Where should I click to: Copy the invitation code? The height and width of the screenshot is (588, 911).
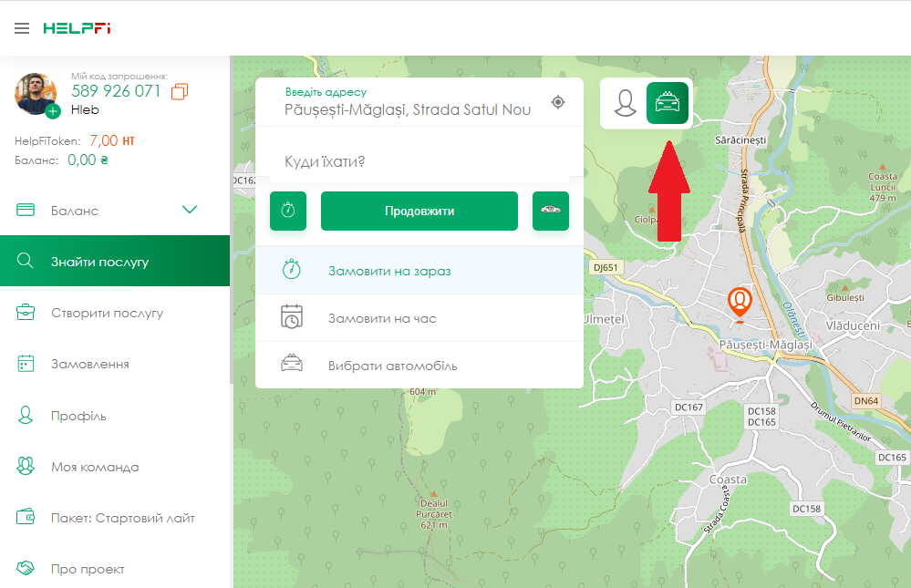coord(180,91)
